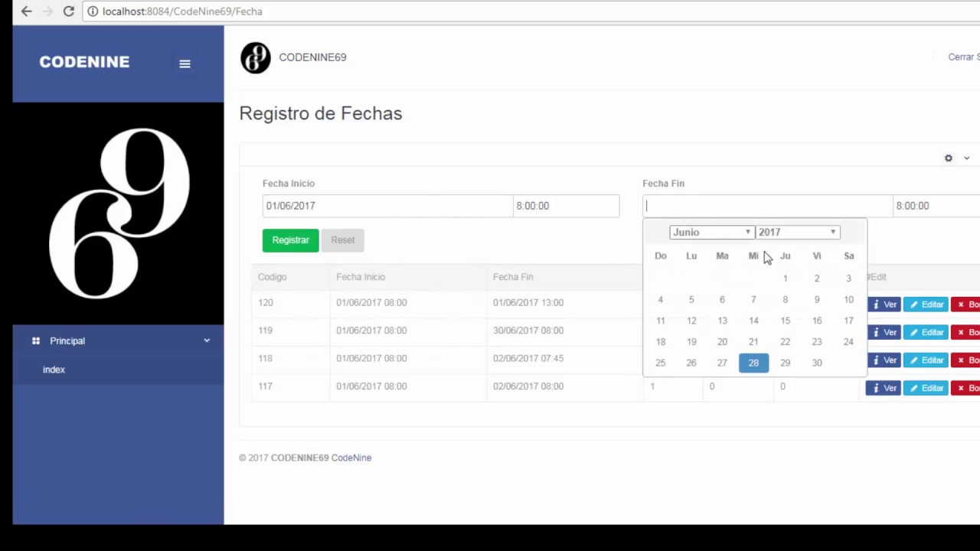The image size is (980, 551).
Task: Toggle sidebar with hamburger menu icon
Action: [x=185, y=64]
